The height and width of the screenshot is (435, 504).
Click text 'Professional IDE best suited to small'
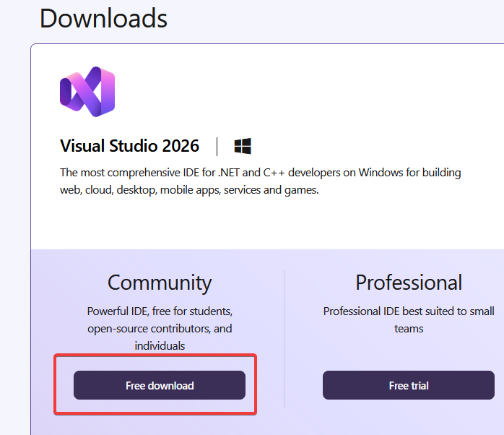[x=409, y=311]
